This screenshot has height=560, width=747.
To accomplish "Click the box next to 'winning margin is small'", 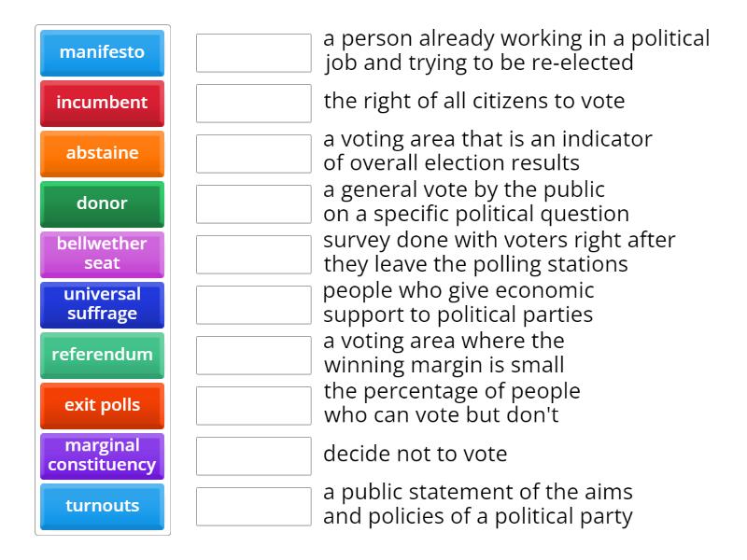I will pyautogui.click(x=252, y=355).
